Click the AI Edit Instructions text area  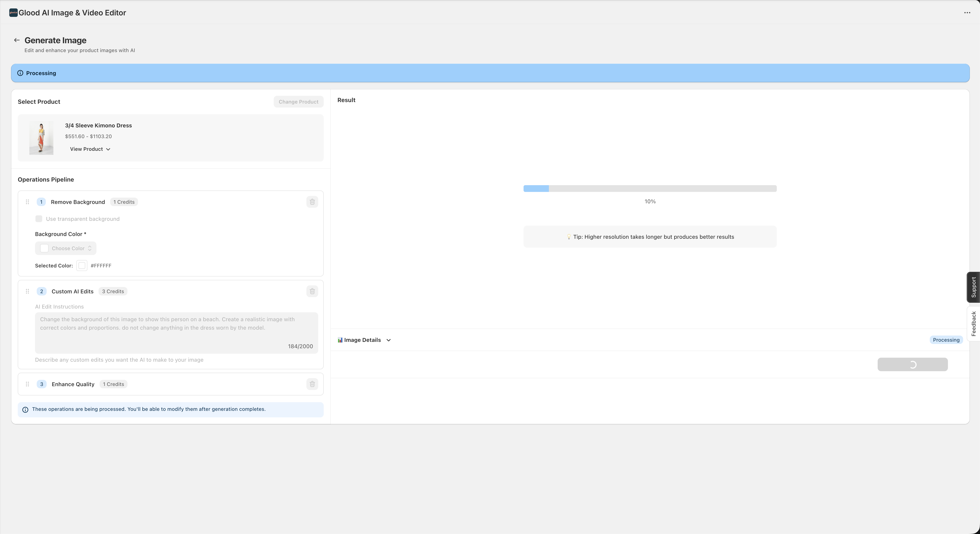[x=176, y=333]
